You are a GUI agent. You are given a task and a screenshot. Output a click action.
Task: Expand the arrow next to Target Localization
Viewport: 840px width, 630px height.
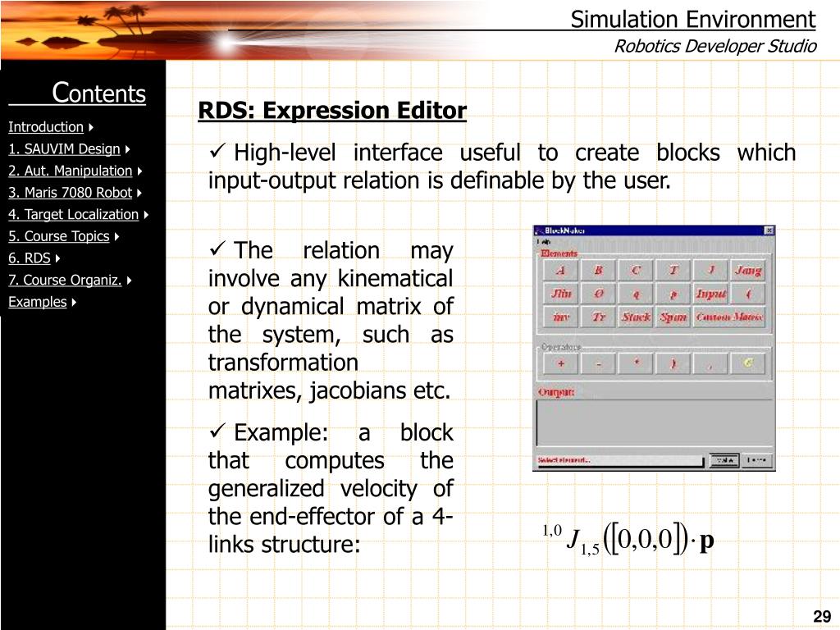coord(146,215)
